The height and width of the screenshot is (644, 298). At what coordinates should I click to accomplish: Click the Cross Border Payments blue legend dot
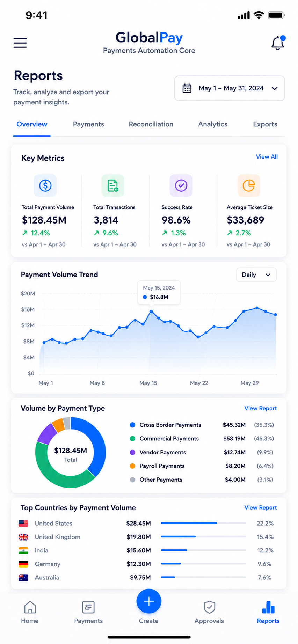[x=132, y=425]
